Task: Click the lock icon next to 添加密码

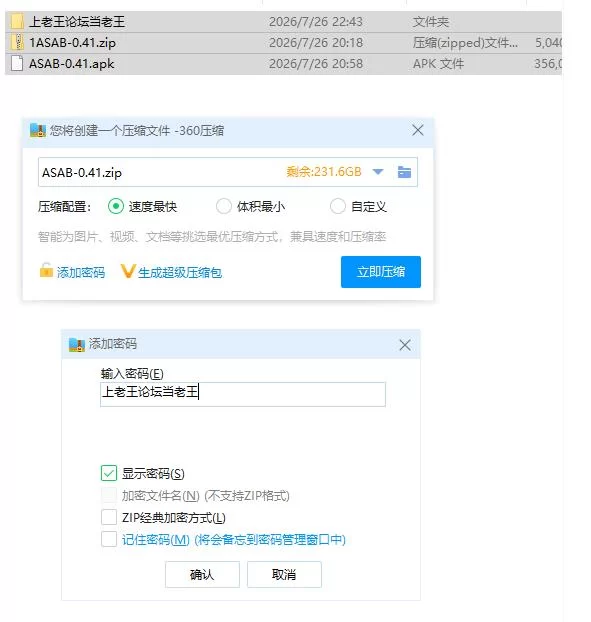Action: (46, 270)
